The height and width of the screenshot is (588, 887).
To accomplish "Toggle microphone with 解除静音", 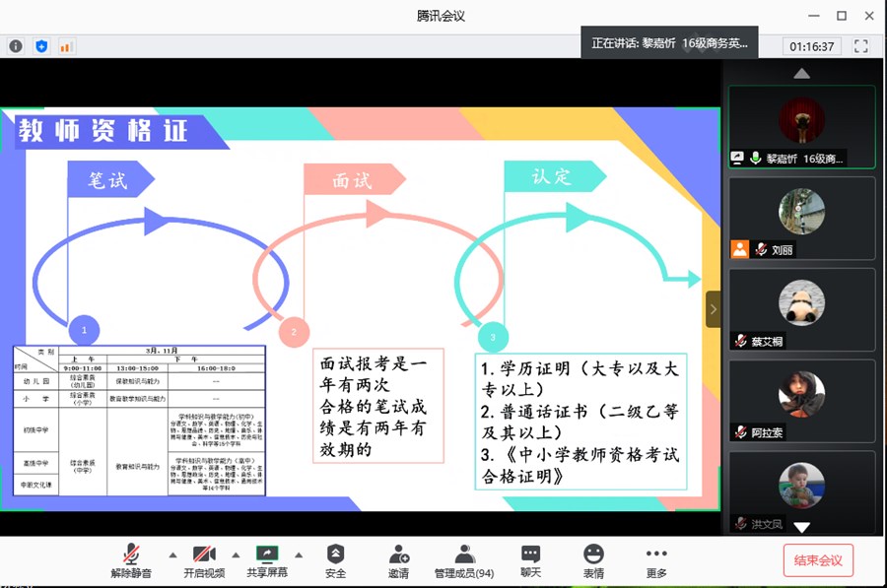I will click(131, 560).
